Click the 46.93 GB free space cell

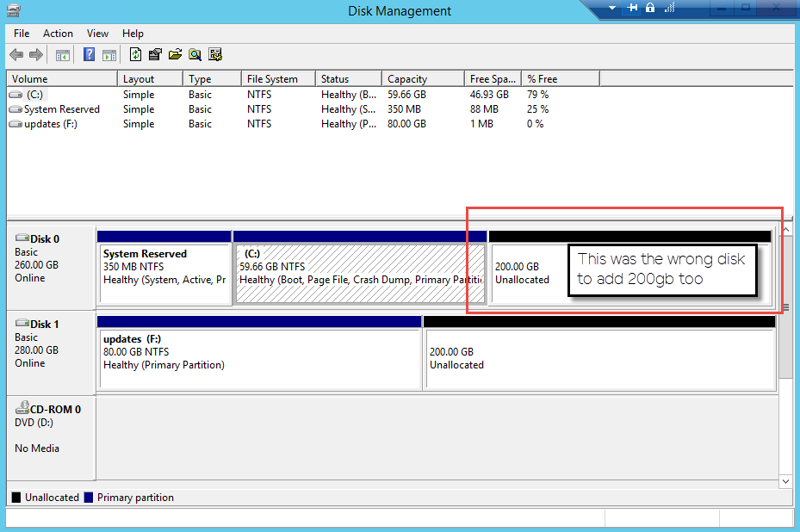click(x=489, y=95)
